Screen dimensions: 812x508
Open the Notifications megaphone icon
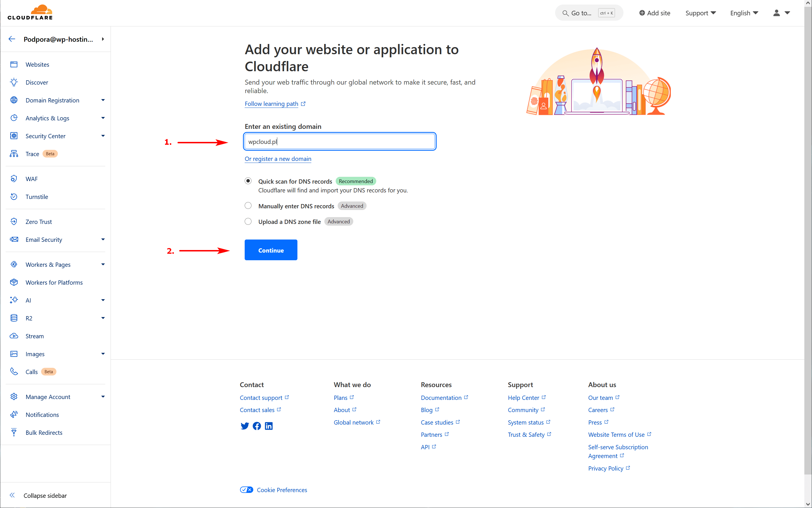(x=14, y=414)
